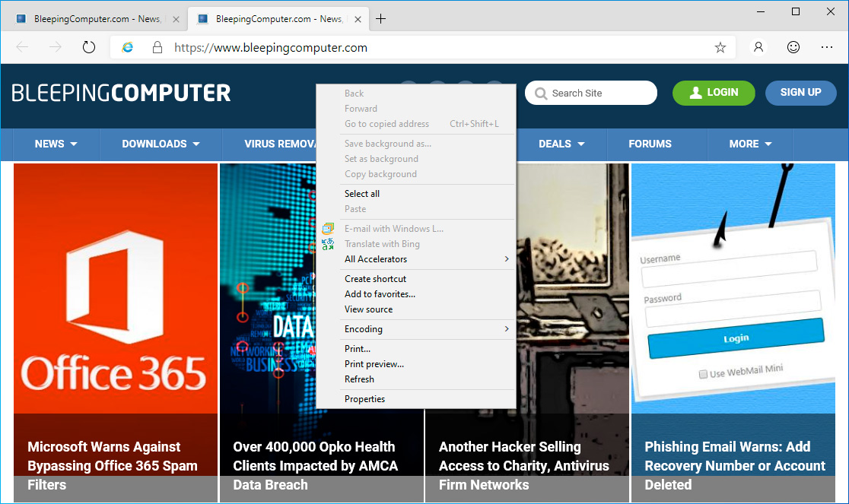The image size is (849, 504).
Task: Click the browser back arrow
Action: 22,48
